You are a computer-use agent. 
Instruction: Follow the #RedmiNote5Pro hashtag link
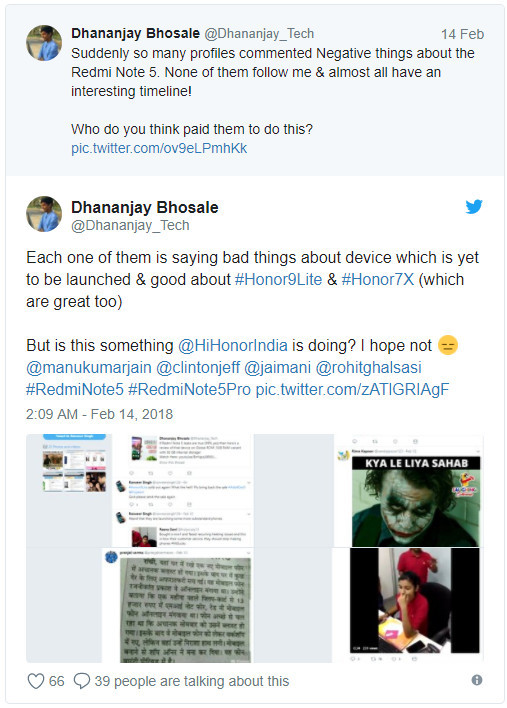pos(189,389)
